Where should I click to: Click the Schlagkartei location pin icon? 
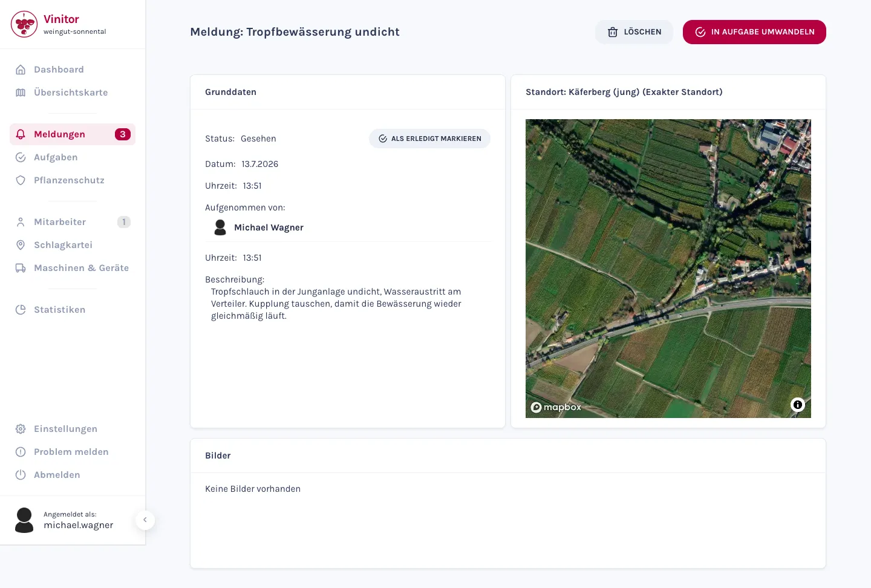click(x=21, y=245)
